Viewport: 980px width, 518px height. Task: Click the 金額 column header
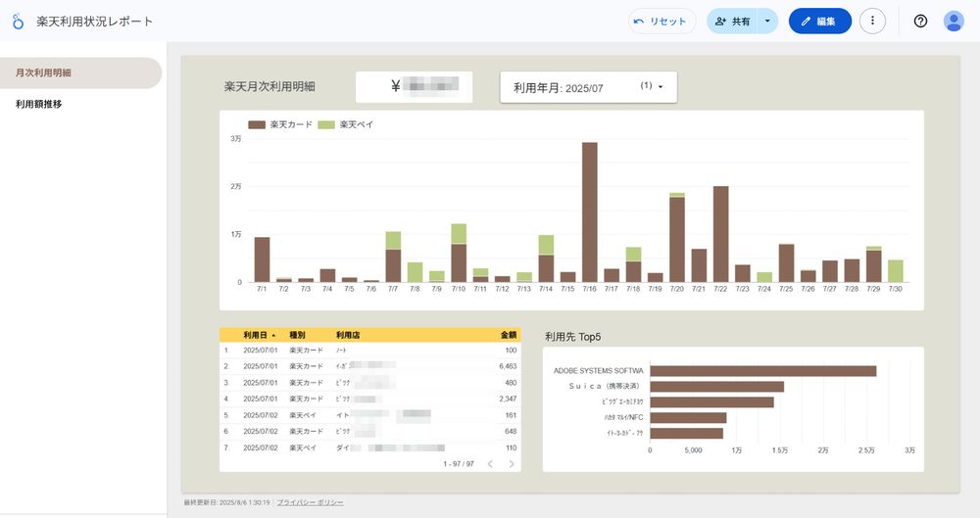point(509,335)
